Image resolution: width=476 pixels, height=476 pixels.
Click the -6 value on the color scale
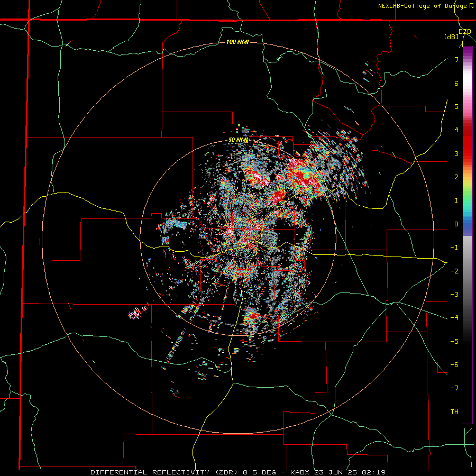click(454, 365)
